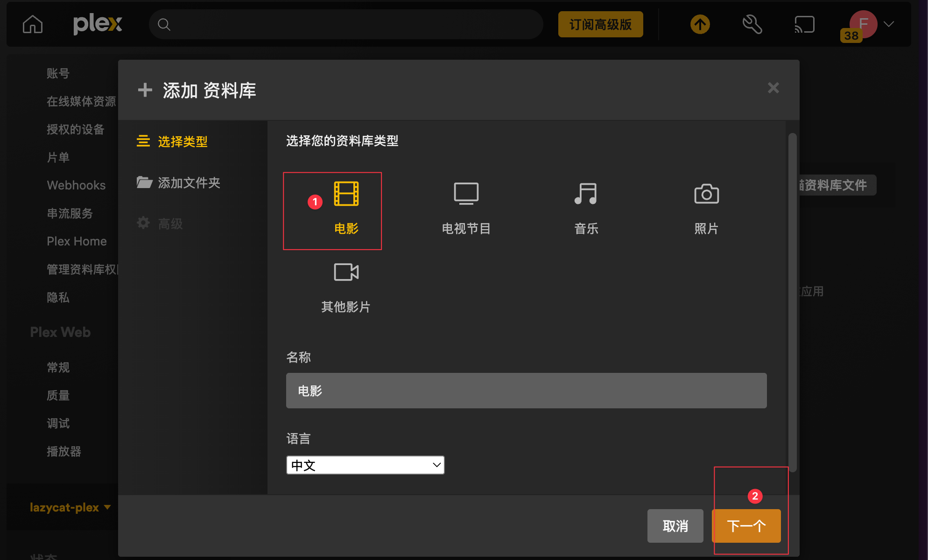This screenshot has width=928, height=560.
Task: Open the 语言 dropdown showing 中文
Action: 366,465
